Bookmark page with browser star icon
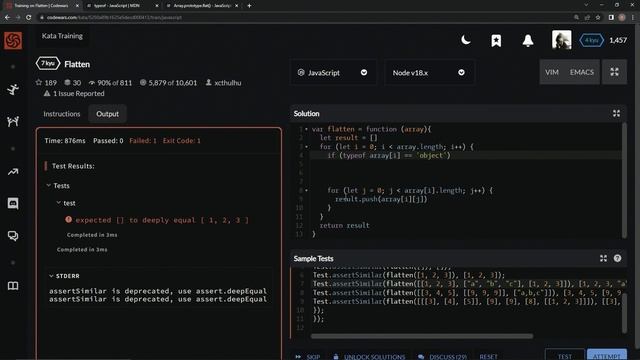The width and height of the screenshot is (640, 360). (598, 18)
